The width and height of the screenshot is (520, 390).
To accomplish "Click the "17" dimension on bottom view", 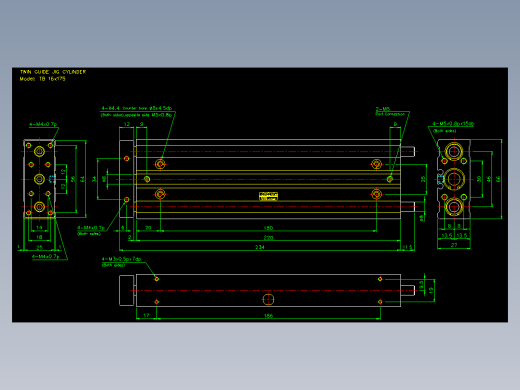I will tap(146, 315).
